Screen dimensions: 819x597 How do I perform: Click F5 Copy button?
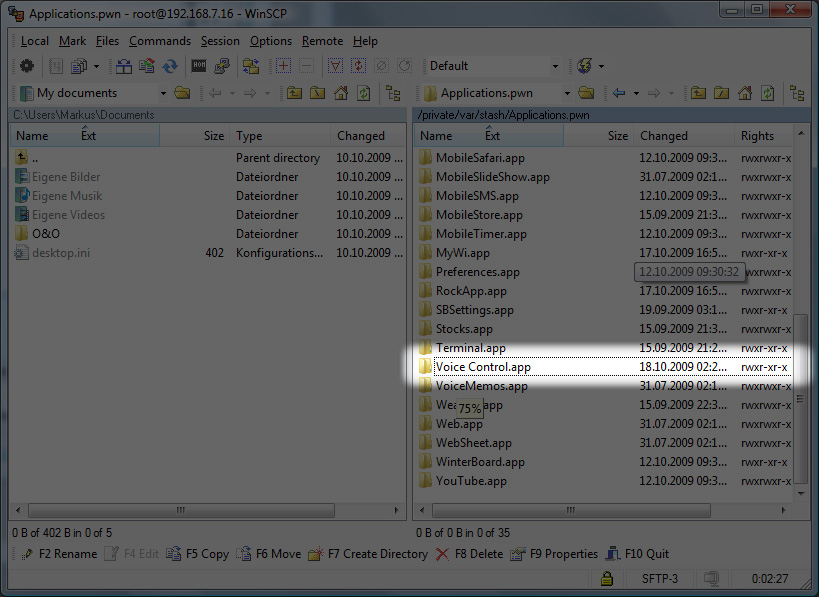[x=197, y=554]
